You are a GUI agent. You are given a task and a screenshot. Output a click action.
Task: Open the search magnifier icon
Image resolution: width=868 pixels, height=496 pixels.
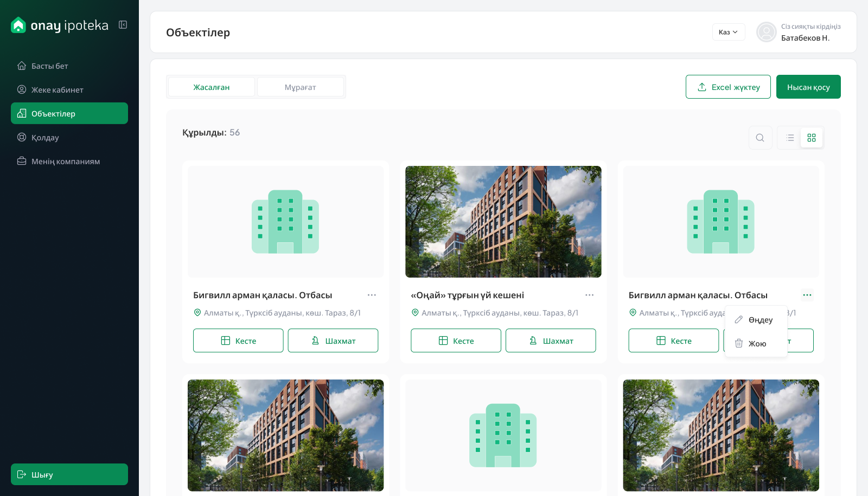760,138
